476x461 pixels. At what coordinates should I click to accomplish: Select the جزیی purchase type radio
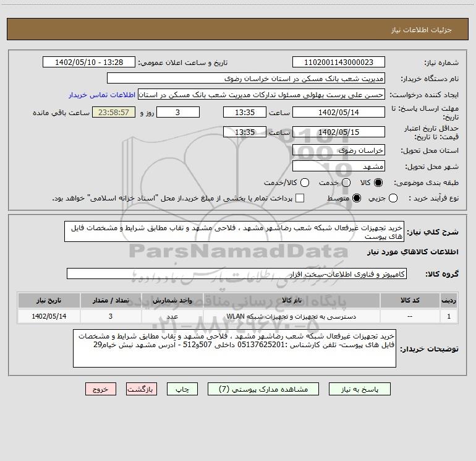[x=393, y=199]
